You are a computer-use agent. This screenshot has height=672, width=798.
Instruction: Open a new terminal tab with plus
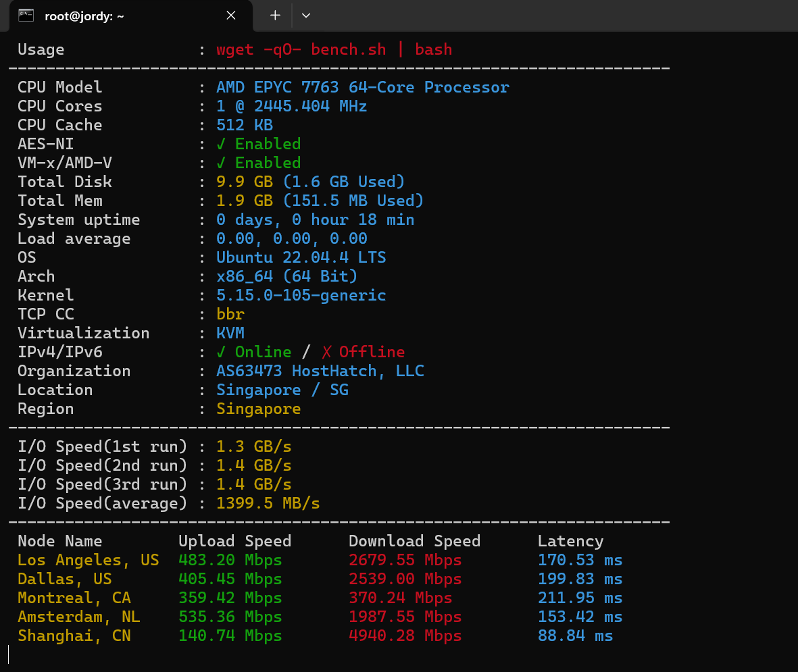tap(275, 16)
